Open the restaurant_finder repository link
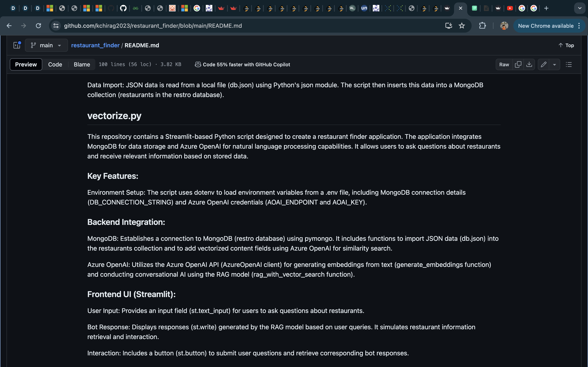Screen dimensions: 588x367 click(x=95, y=45)
